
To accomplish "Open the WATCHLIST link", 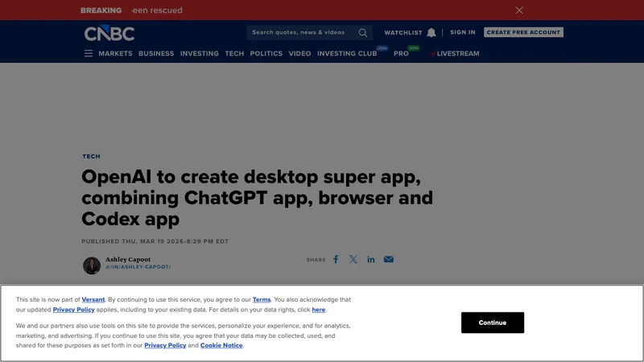I will 403,33.
